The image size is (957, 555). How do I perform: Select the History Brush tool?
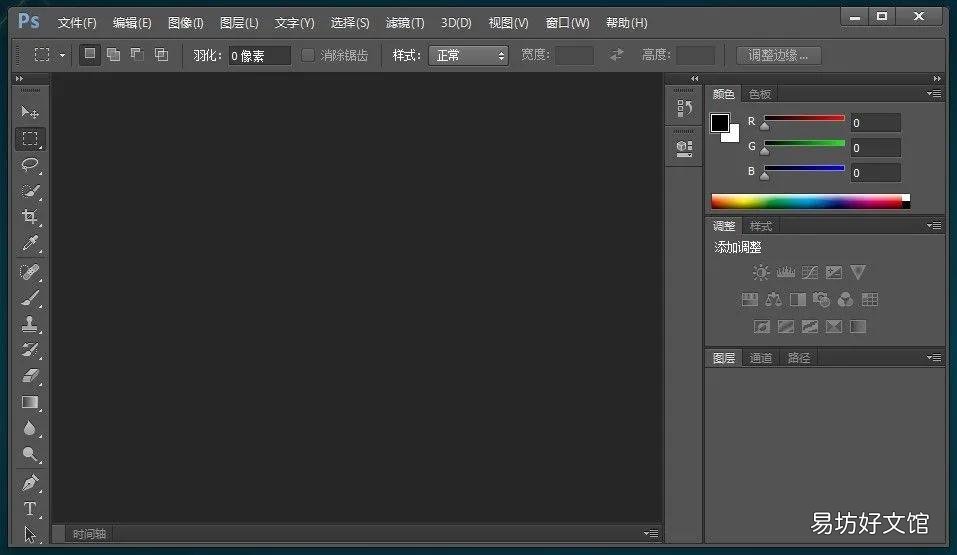[x=29, y=350]
